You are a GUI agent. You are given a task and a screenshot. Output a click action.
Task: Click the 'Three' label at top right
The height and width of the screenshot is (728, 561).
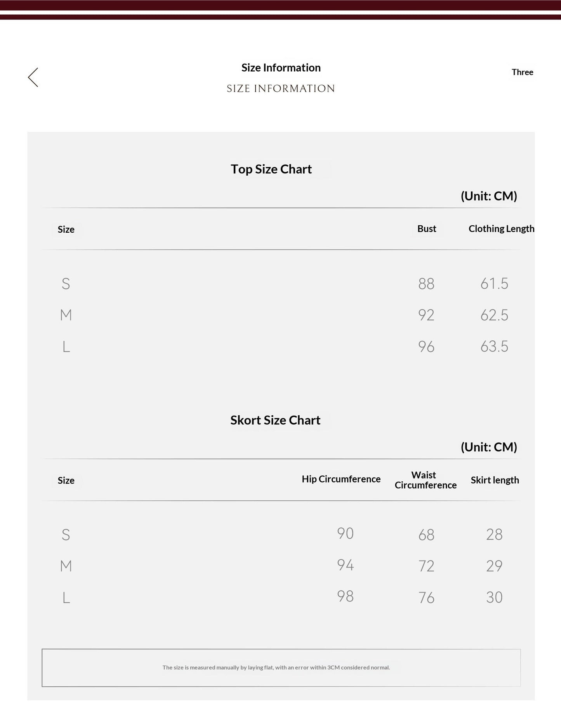point(522,72)
